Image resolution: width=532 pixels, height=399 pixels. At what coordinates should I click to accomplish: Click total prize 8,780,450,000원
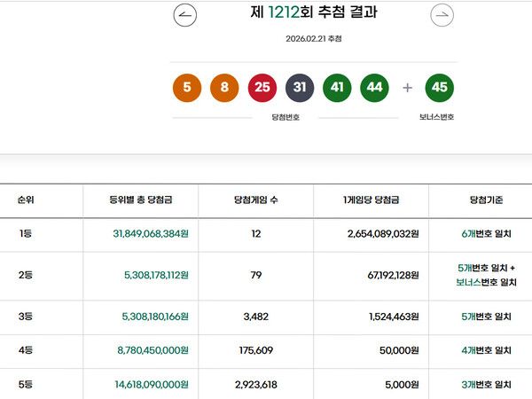[153, 350]
